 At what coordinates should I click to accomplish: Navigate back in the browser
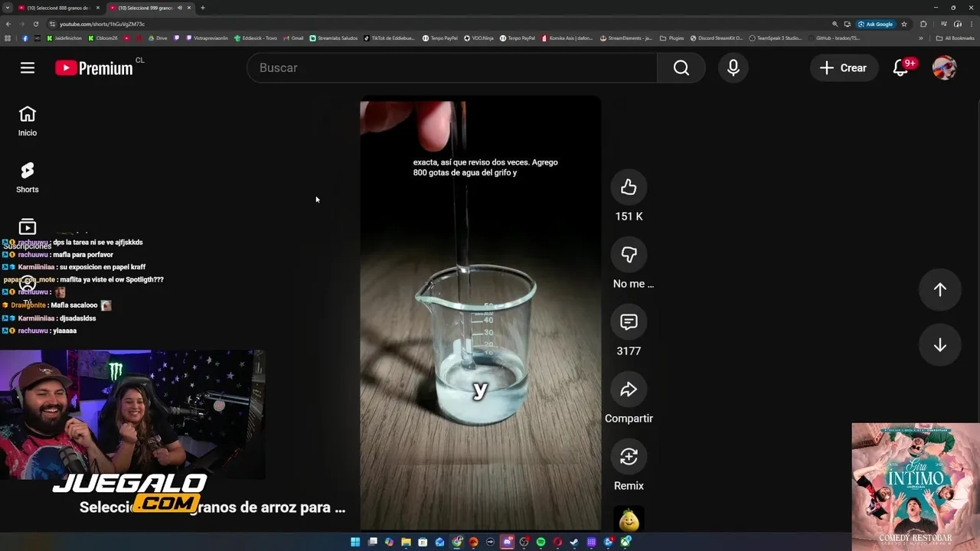8,24
